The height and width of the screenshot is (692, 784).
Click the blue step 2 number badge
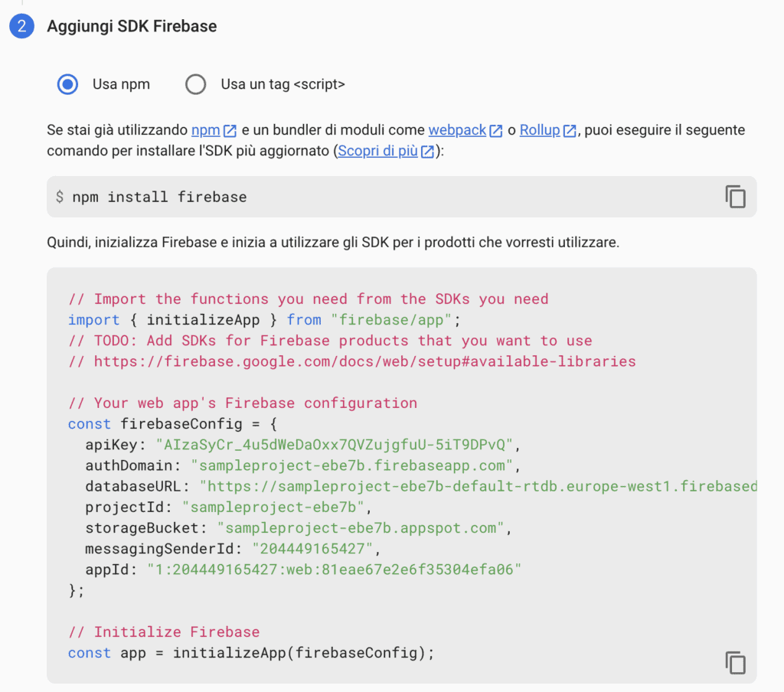(21, 26)
